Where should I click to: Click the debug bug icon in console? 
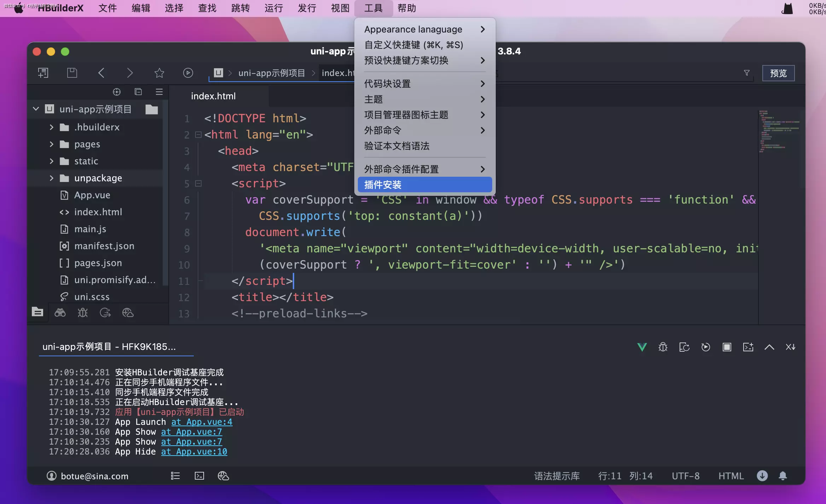pos(663,347)
